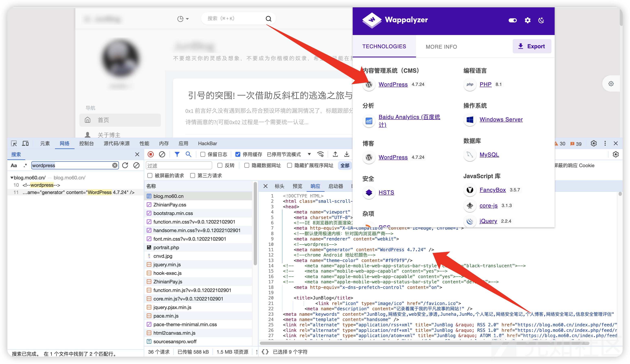Switch to the 预览 request tab
Viewport: 630px width, 364px height.
click(297, 186)
